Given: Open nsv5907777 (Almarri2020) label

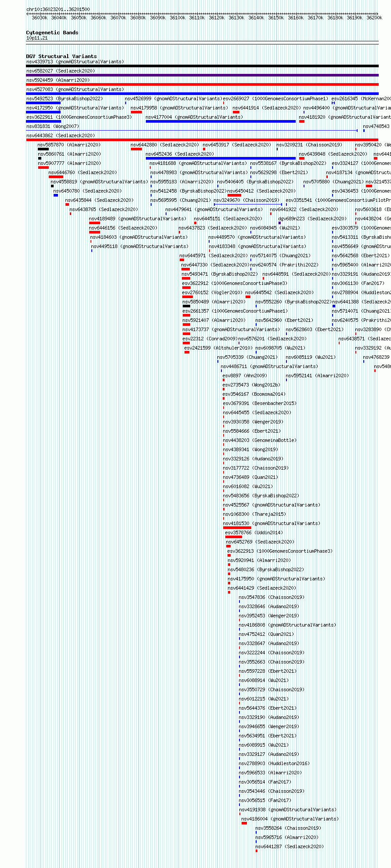Looking at the screenshot, I should coord(69,163).
